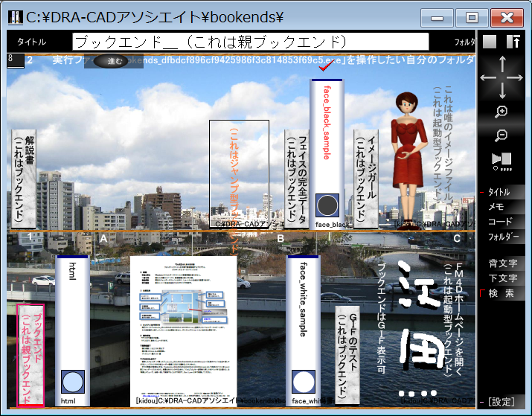Click the タイトル label left of input

[32, 42]
